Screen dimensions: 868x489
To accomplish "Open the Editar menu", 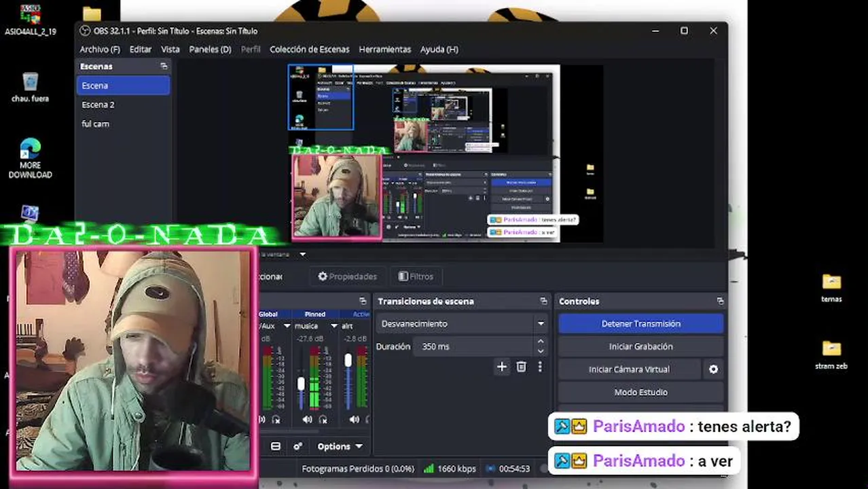I will 141,50.
